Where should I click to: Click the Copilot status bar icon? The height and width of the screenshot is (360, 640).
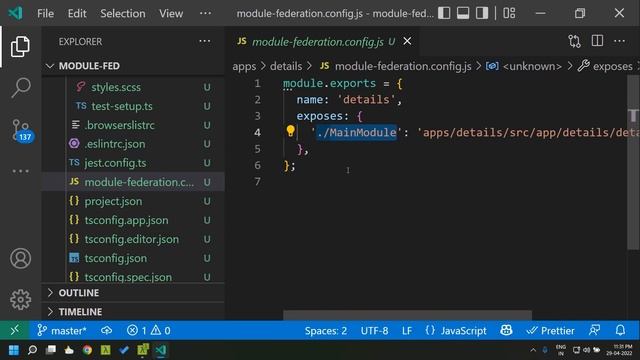pos(506,330)
